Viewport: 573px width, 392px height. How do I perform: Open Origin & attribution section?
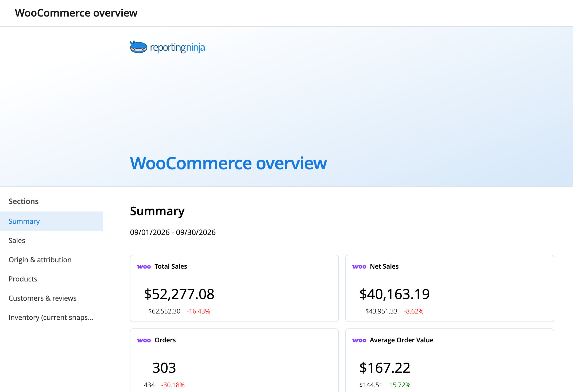coord(51,260)
